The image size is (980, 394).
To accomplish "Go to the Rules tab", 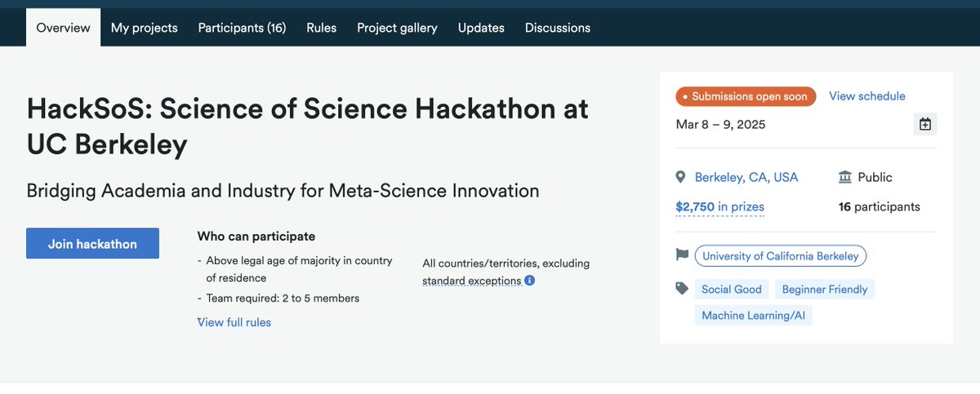I will pyautogui.click(x=322, y=28).
